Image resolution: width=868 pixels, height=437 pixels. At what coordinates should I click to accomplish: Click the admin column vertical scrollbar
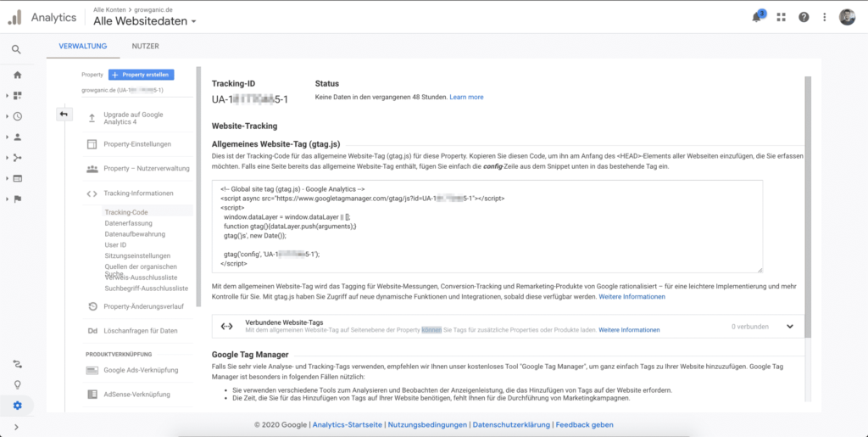click(198, 187)
